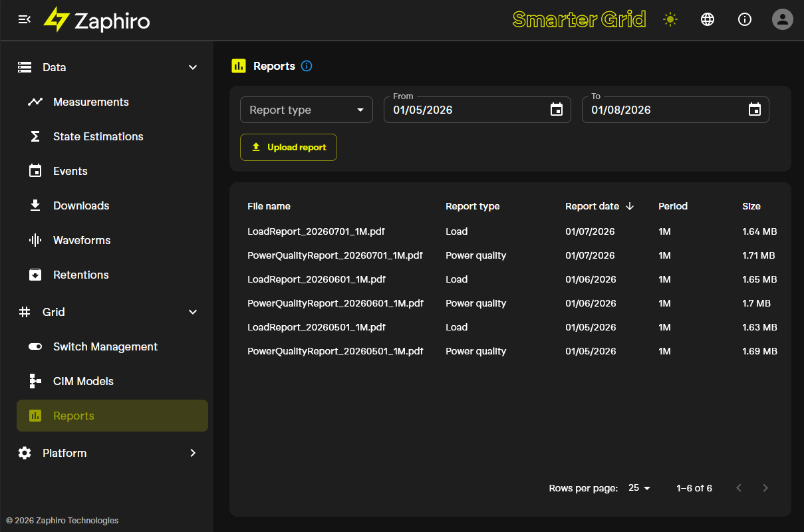Select Reports in the sidebar

click(x=112, y=416)
